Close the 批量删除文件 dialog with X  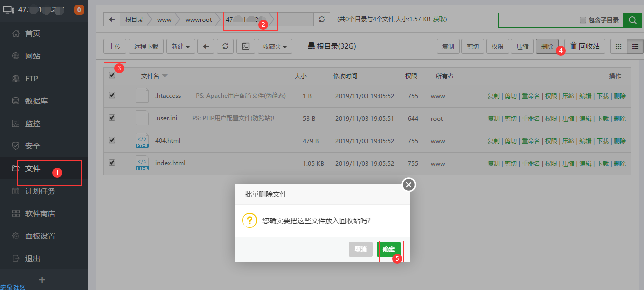409,185
